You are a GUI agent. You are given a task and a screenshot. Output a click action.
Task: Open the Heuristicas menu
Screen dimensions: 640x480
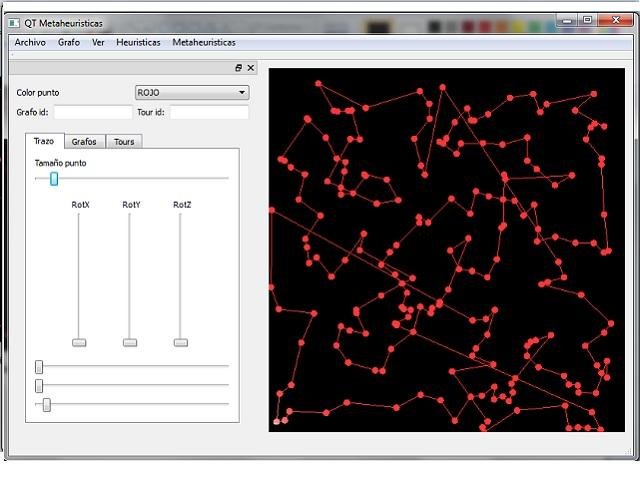coord(138,42)
